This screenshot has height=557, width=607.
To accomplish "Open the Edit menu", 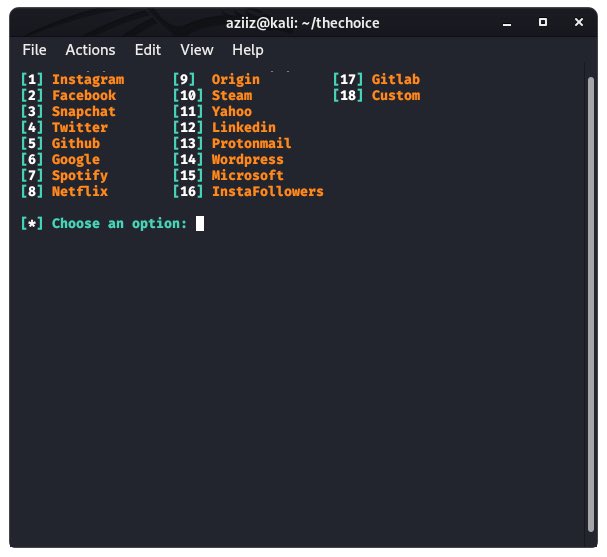I will [x=147, y=50].
